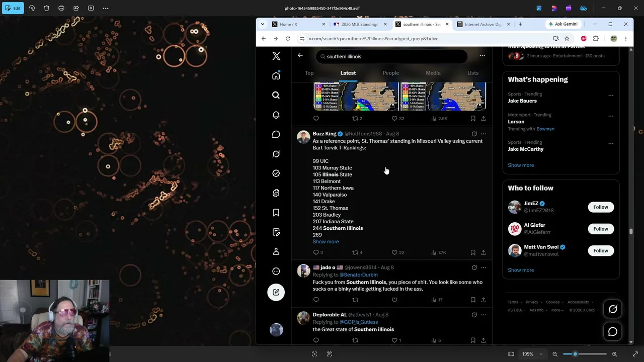
Task: Open zoom percentage dropdown showing 195%
Action: [x=532, y=354]
